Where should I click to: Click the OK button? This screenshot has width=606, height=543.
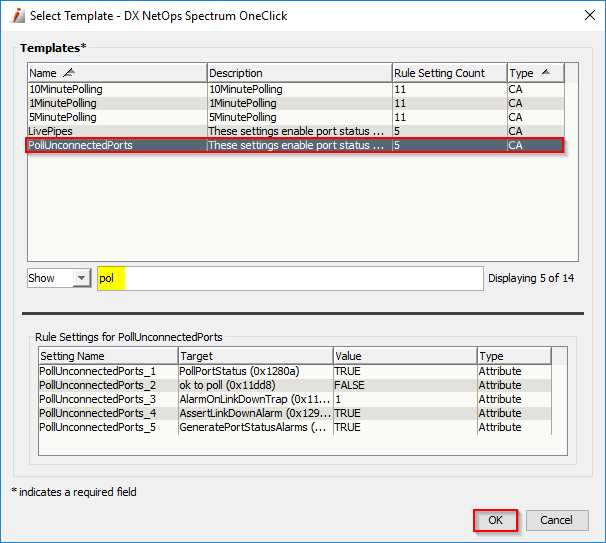[495, 520]
